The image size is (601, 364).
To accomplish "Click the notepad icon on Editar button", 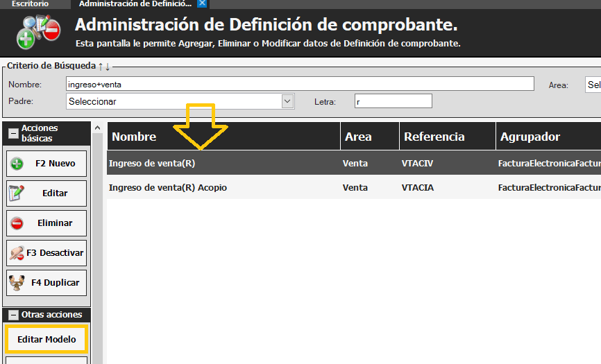I will point(17,193).
